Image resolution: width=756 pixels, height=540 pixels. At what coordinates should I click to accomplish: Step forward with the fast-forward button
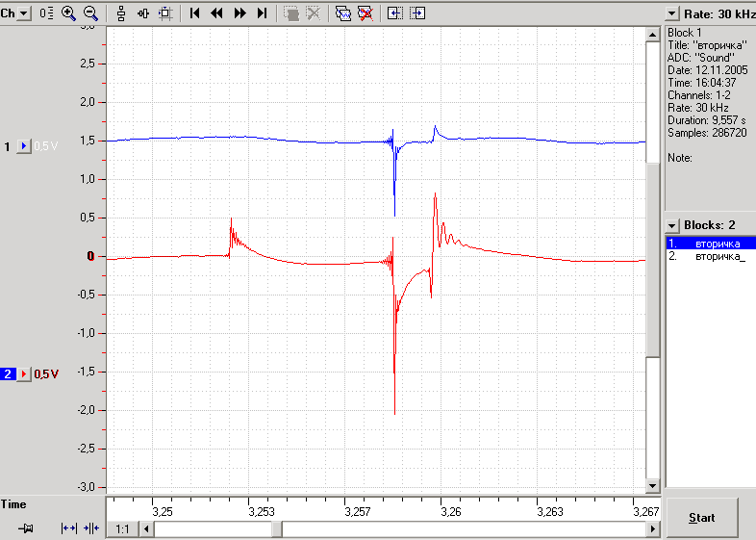click(x=239, y=13)
